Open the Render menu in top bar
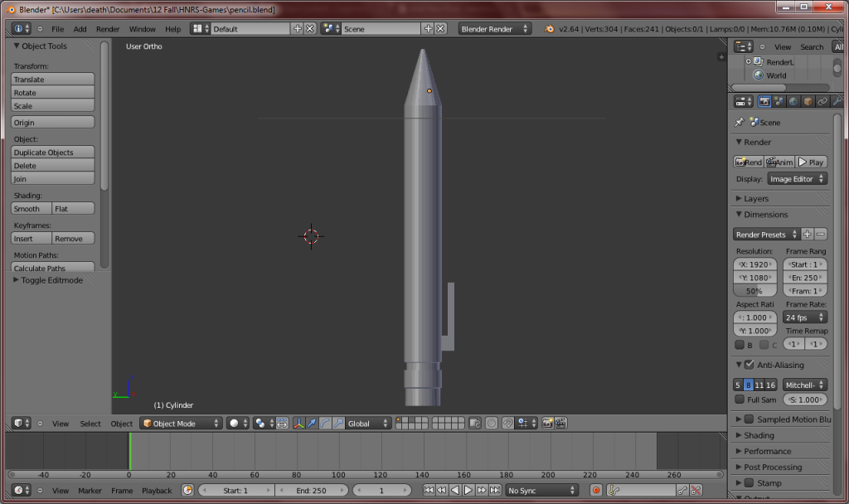 (108, 29)
